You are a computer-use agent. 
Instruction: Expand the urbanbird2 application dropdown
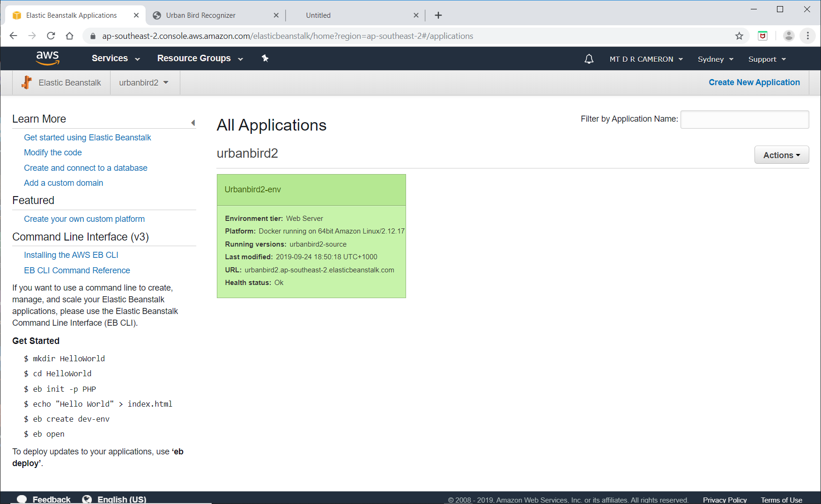click(x=144, y=82)
